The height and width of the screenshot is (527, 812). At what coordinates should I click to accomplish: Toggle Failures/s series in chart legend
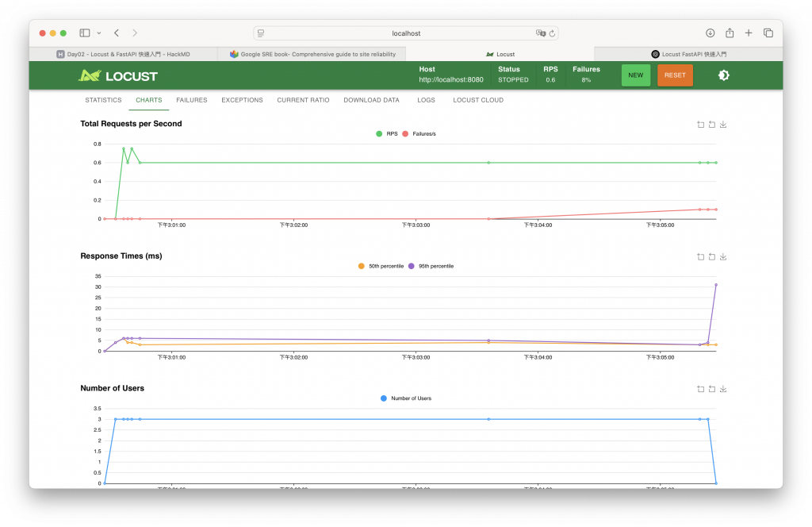(x=419, y=133)
